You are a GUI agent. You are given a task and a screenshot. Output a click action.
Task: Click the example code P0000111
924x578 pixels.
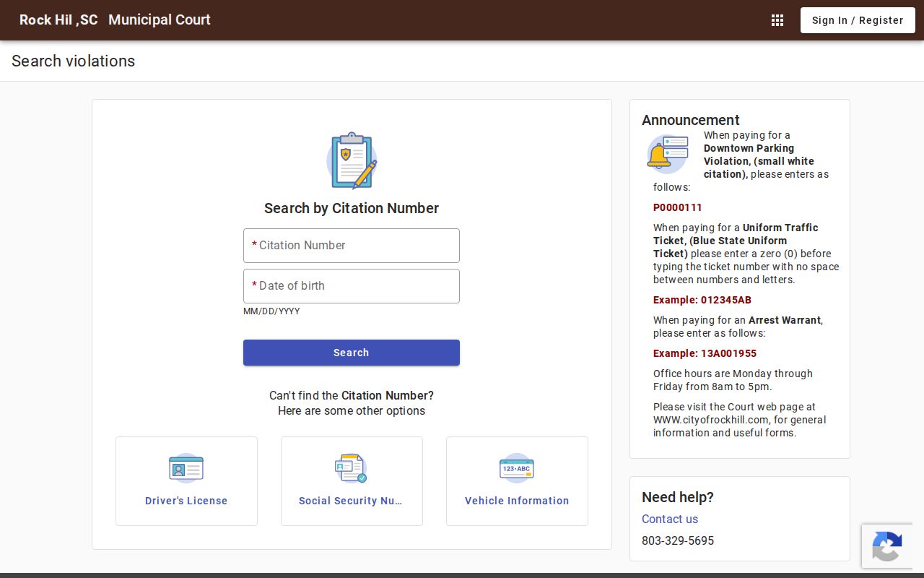678,207
